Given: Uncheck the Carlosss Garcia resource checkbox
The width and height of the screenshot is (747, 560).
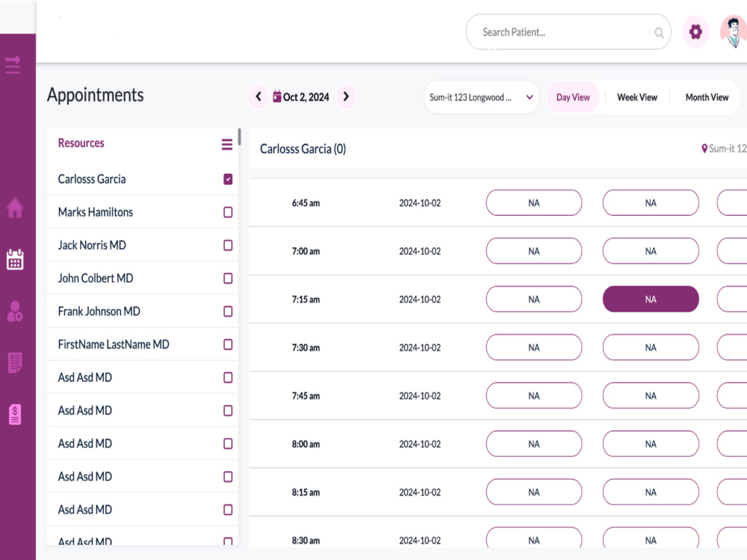Looking at the screenshot, I should click(228, 179).
